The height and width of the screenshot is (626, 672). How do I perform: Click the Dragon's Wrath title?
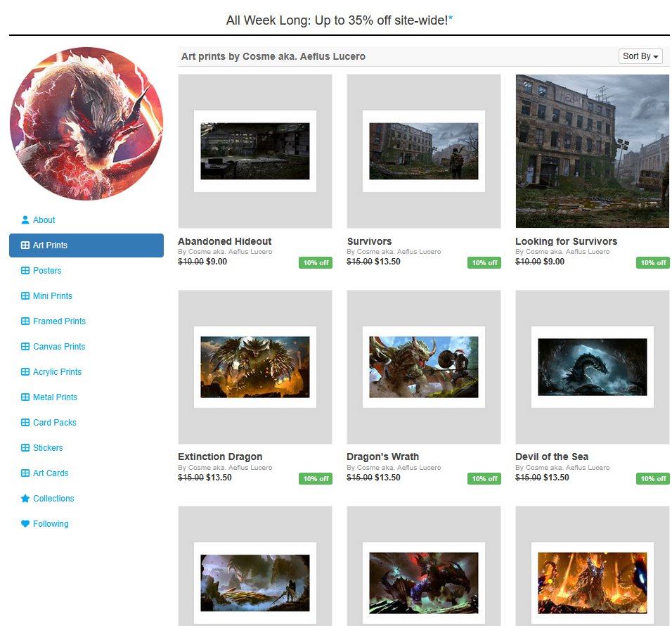pos(382,456)
